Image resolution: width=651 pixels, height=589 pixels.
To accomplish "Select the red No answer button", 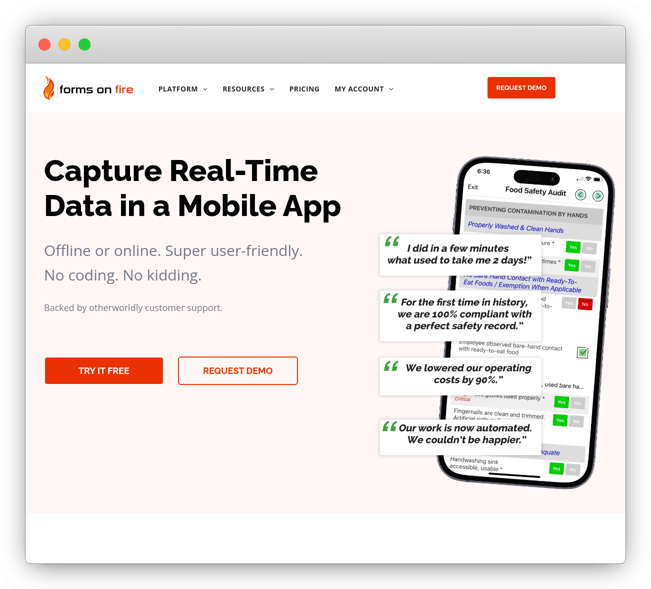I will pos(585,304).
